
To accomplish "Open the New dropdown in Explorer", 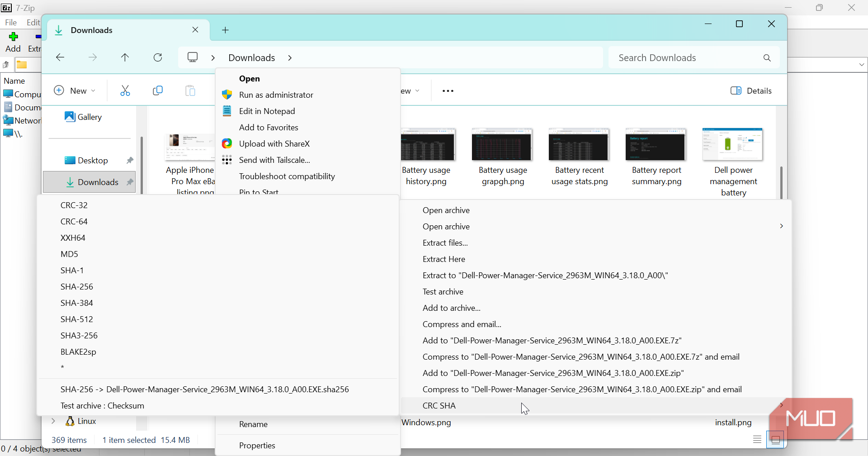I will [75, 91].
